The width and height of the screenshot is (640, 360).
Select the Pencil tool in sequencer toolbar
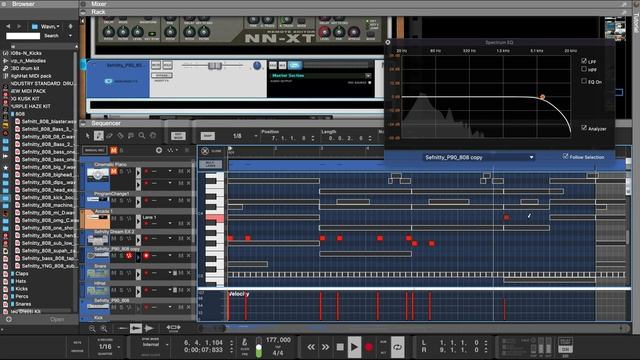98,136
